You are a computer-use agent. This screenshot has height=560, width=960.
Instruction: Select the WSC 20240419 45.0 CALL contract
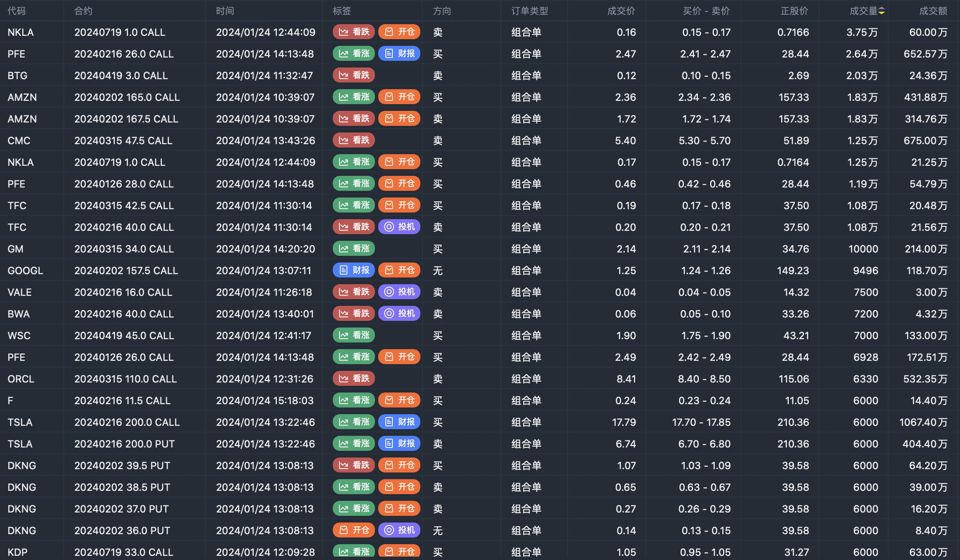click(124, 335)
